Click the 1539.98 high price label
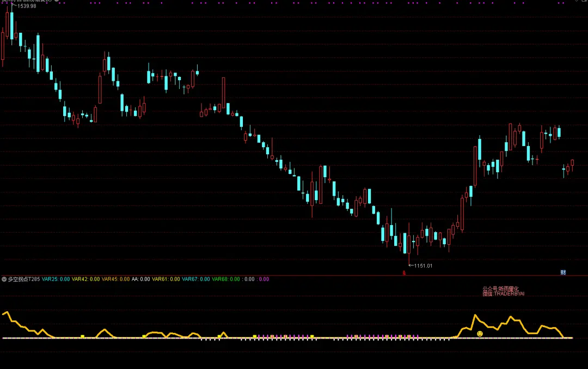The height and width of the screenshot is (369, 588). 27,6
